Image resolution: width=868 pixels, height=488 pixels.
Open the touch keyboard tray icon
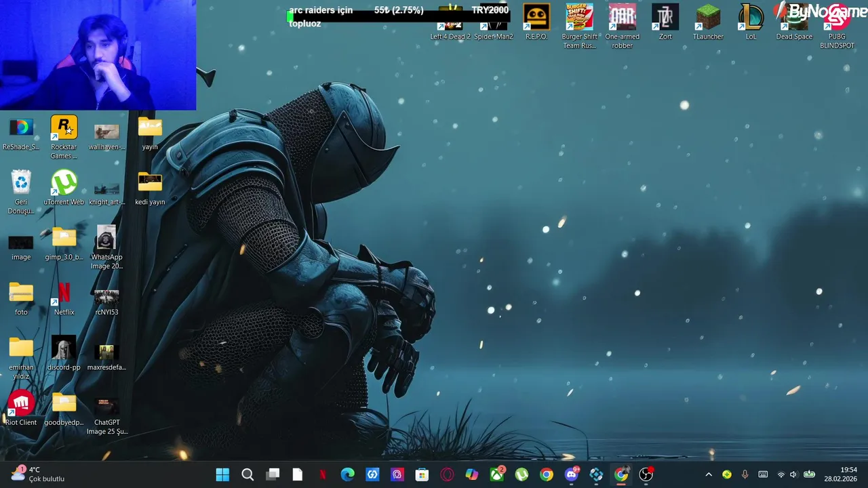coord(763,474)
